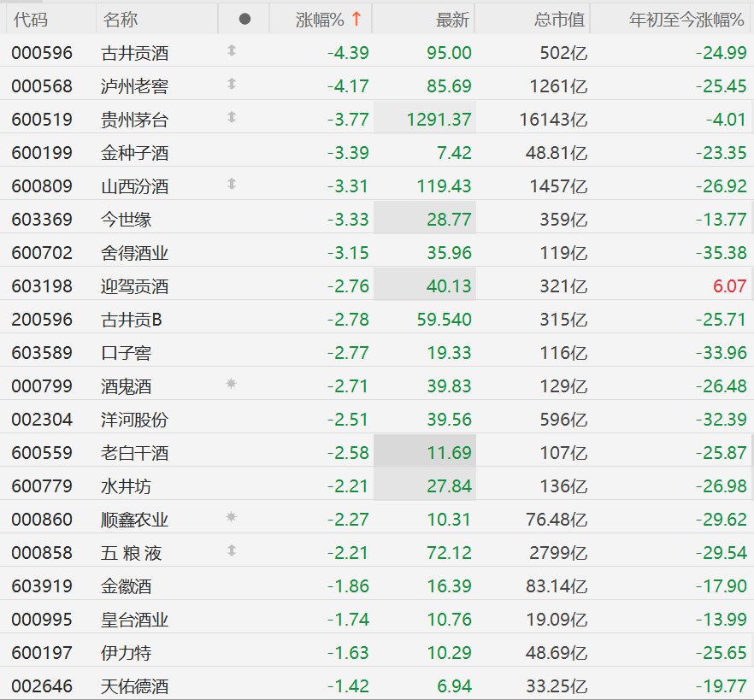This screenshot has width=754, height=700.
Task: Select stock name 山西汾酒
Action: point(135,186)
